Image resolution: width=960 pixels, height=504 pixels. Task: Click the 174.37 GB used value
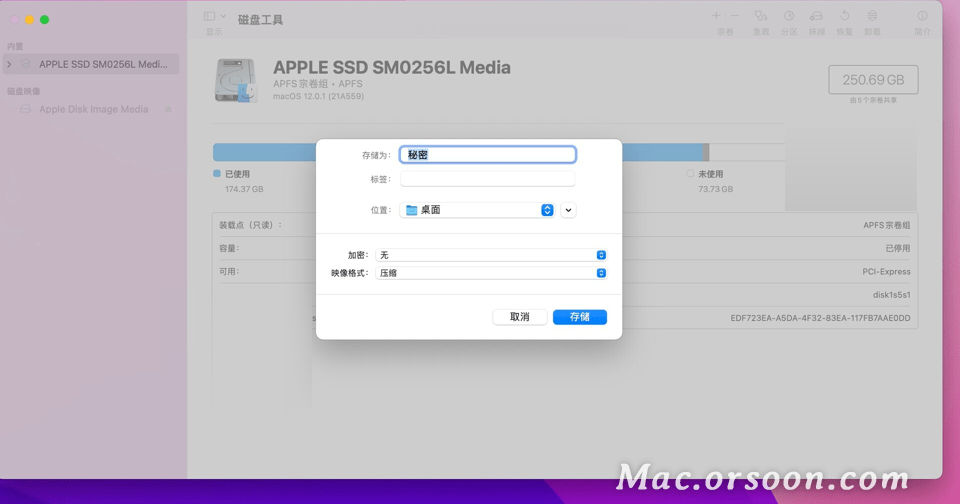point(244,189)
